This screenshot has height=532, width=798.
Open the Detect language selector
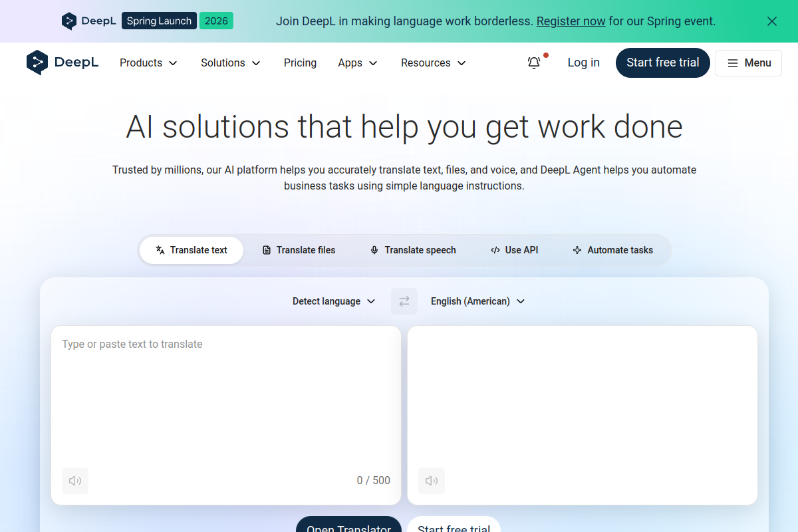334,301
